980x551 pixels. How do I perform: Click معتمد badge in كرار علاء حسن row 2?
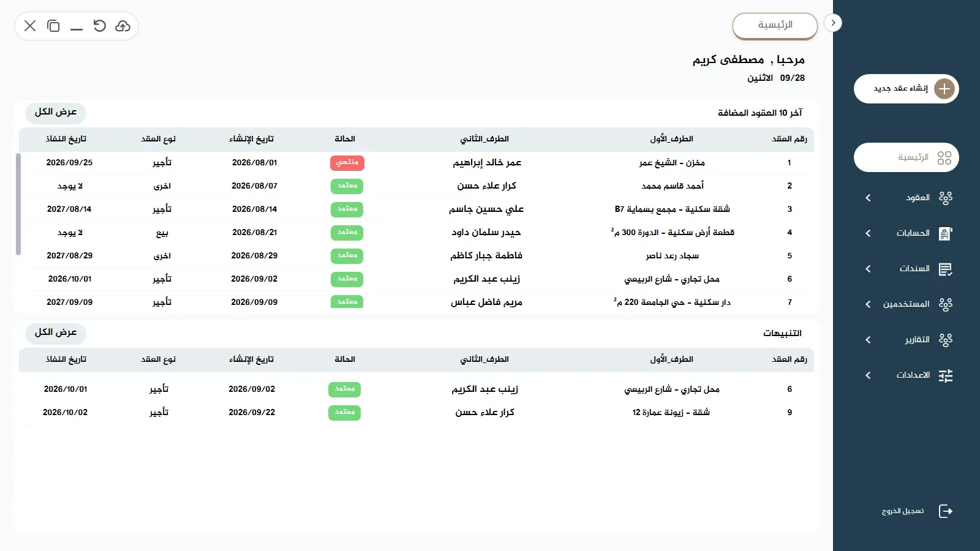347,186
